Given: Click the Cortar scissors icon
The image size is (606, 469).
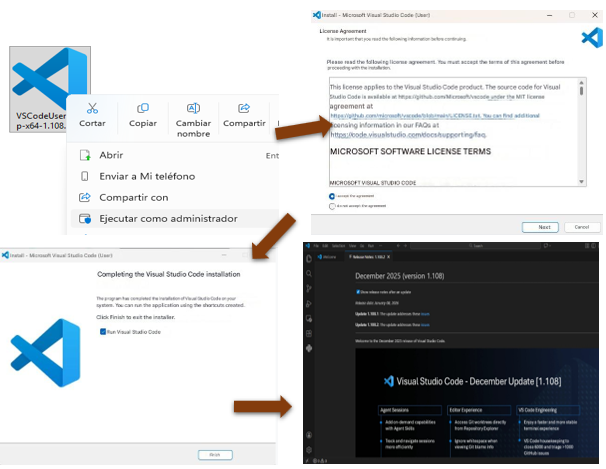Looking at the screenshot, I should pyautogui.click(x=92, y=108).
